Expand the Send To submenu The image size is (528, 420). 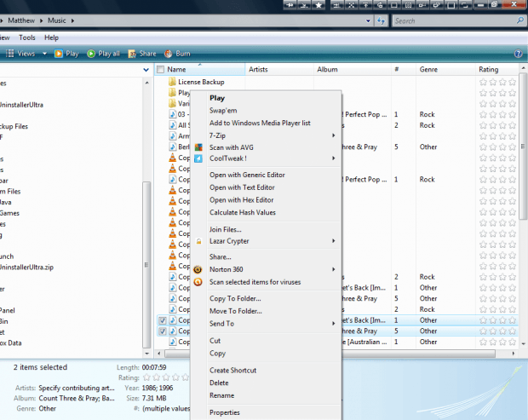[333, 324]
